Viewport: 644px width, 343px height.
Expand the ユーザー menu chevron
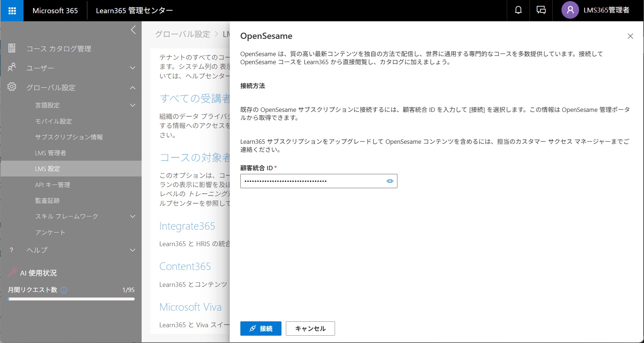point(133,68)
